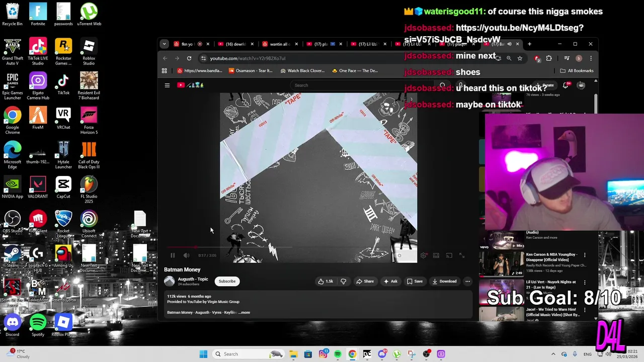Show hidden system tray icons

pos(553,354)
